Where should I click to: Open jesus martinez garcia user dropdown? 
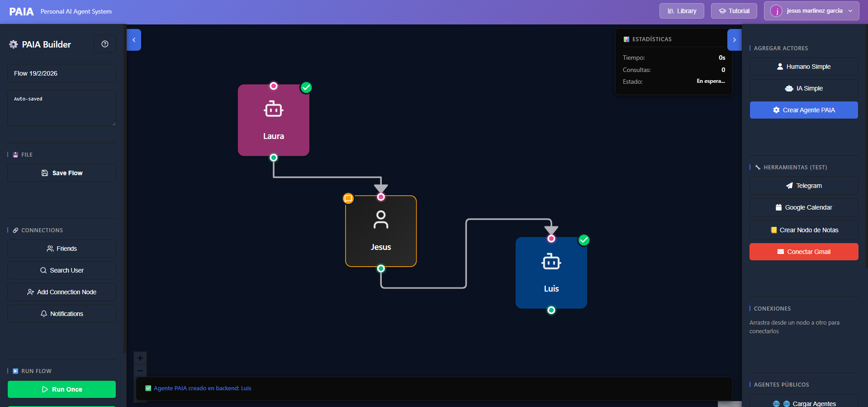(811, 11)
